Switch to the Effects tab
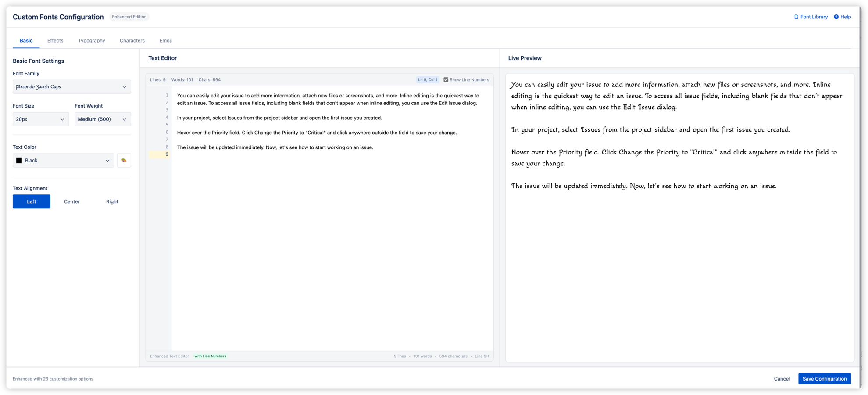This screenshot has width=868, height=395. tap(55, 40)
